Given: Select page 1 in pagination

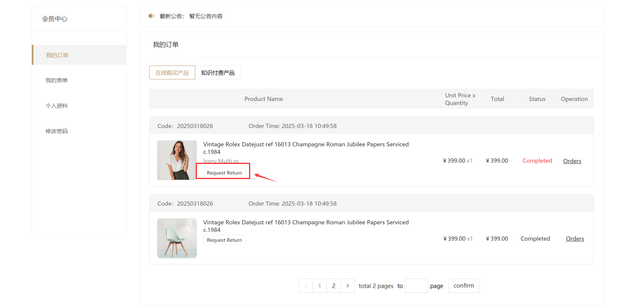Looking at the screenshot, I should coord(320,286).
